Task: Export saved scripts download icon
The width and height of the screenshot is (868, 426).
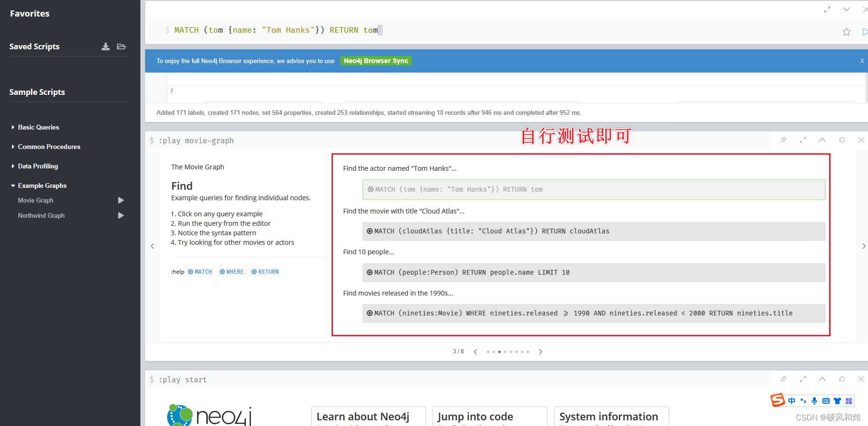Action: (106, 46)
